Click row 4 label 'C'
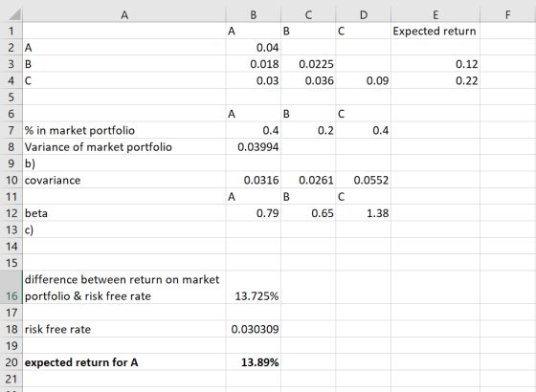Image resolution: width=536 pixels, height=392 pixels. [124, 80]
